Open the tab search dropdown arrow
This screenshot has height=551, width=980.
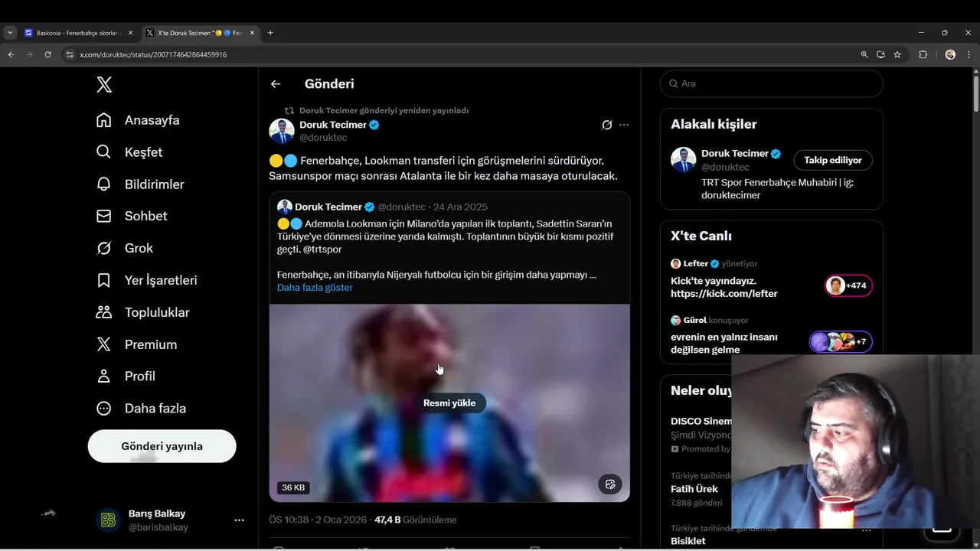click(x=10, y=33)
